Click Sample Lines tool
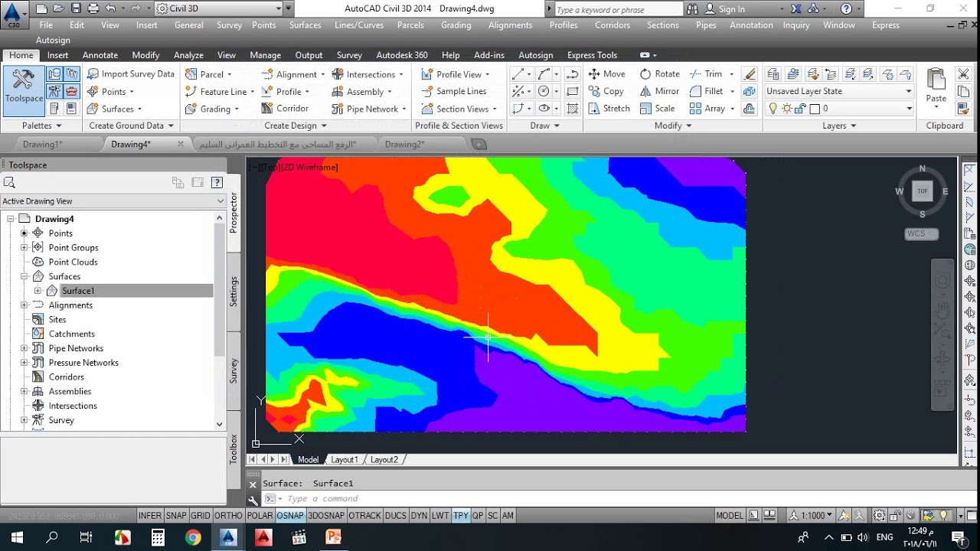This screenshot has width=980, height=551. (454, 91)
